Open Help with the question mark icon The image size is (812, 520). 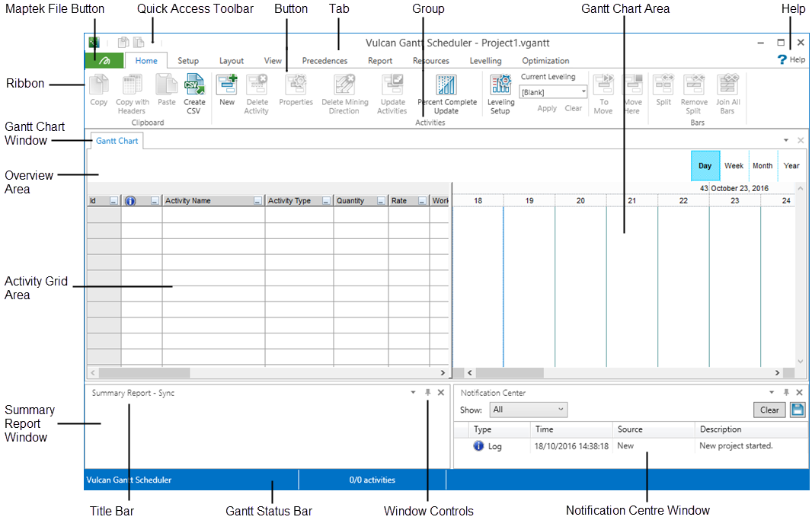click(x=782, y=60)
